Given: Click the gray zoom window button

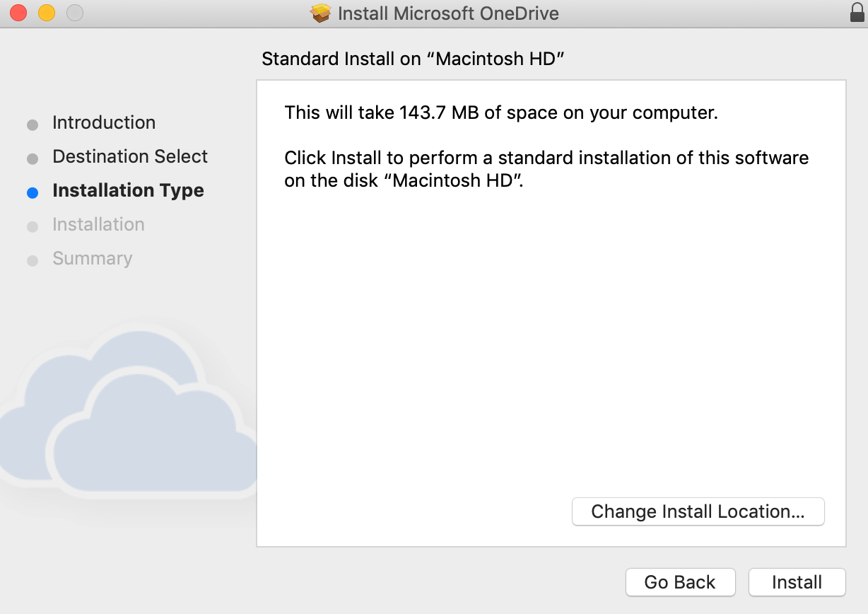Looking at the screenshot, I should click(x=74, y=13).
